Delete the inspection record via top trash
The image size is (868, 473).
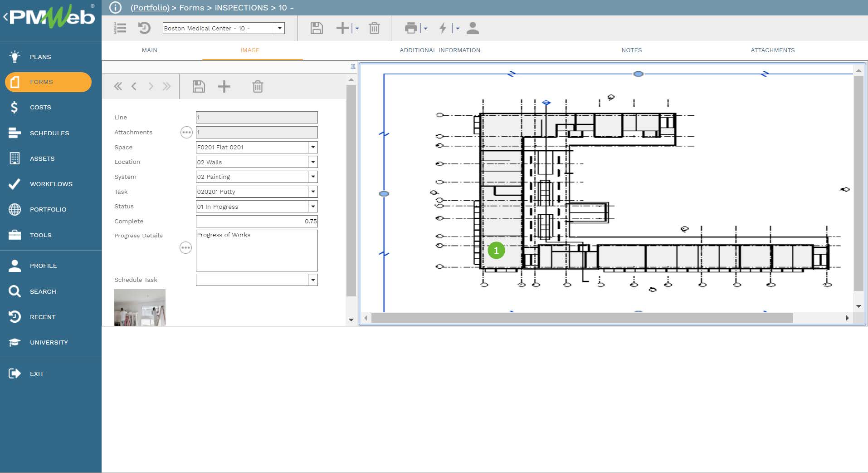(374, 28)
